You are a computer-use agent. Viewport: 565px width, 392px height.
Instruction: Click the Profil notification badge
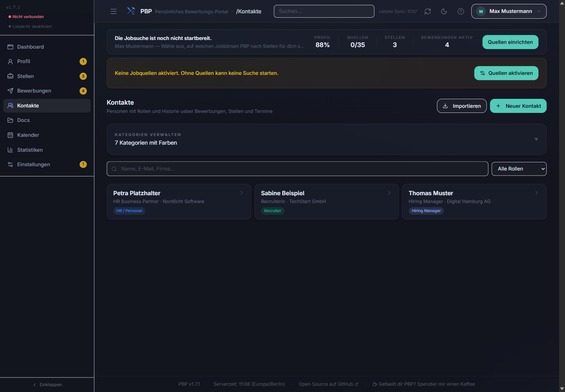(83, 62)
